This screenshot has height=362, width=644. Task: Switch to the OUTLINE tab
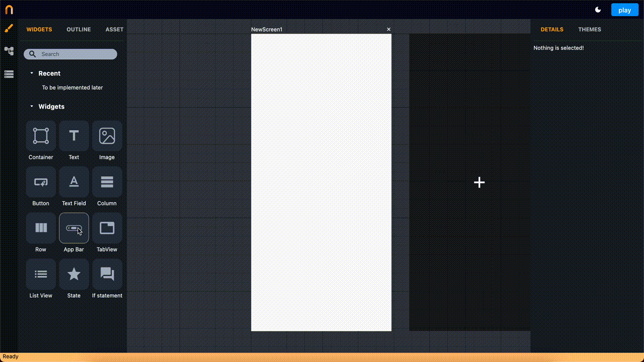(x=78, y=29)
